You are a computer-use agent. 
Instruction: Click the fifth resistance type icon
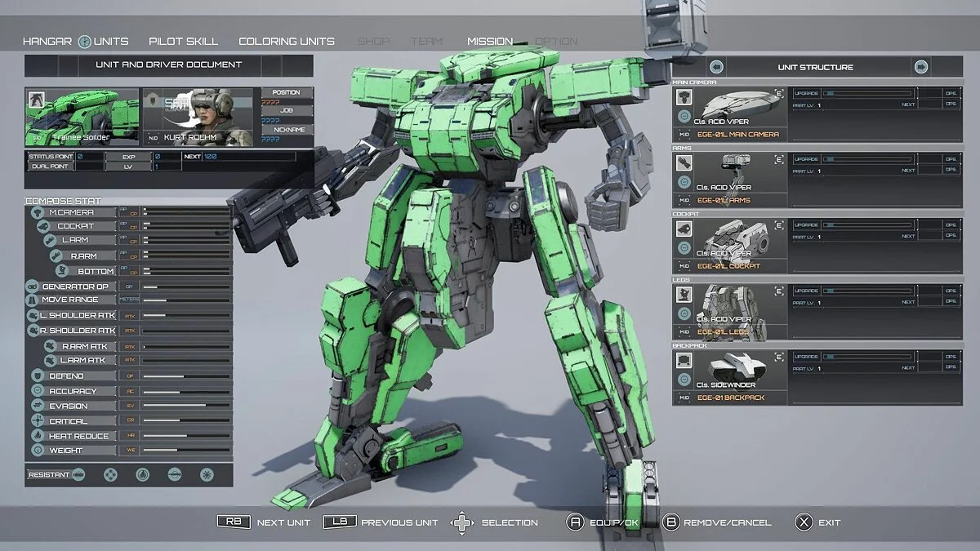point(207,474)
